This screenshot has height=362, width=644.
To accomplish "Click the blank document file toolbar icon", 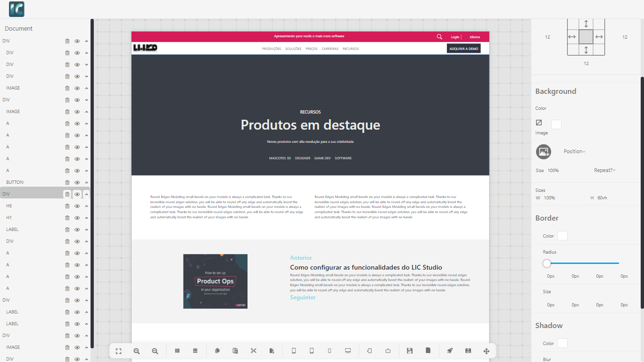I will tap(428, 351).
